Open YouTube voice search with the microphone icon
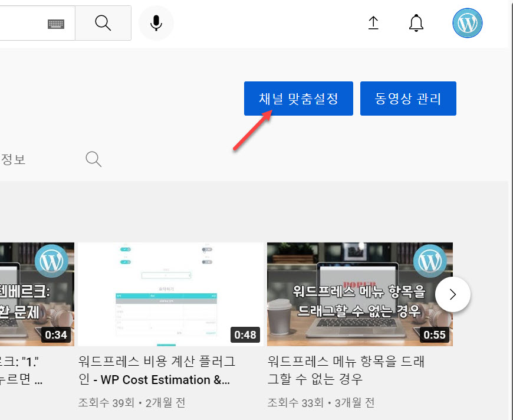This screenshot has width=513, height=420. (155, 22)
